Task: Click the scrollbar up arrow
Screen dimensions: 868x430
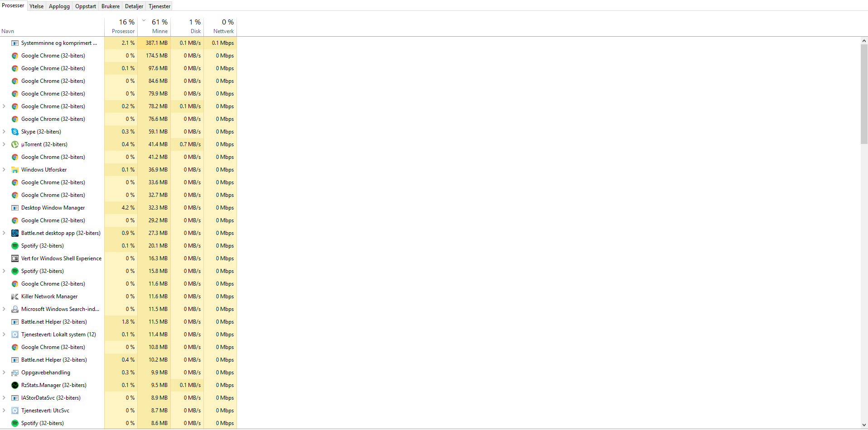Action: tap(864, 41)
